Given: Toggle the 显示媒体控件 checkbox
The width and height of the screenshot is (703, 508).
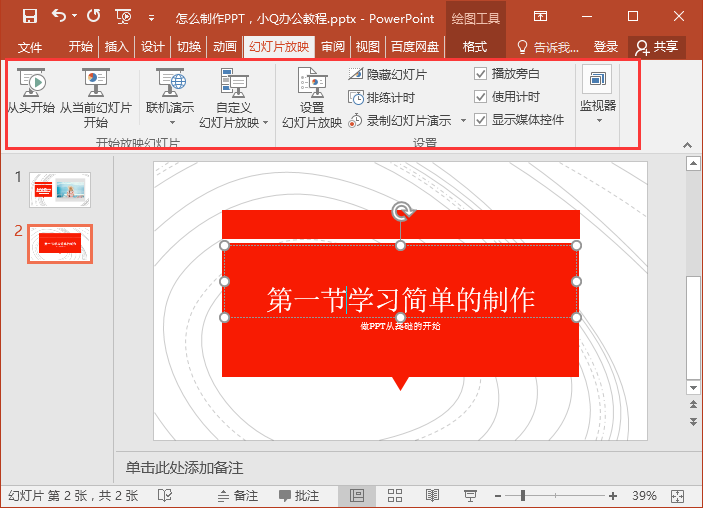Looking at the screenshot, I should coord(480,120).
